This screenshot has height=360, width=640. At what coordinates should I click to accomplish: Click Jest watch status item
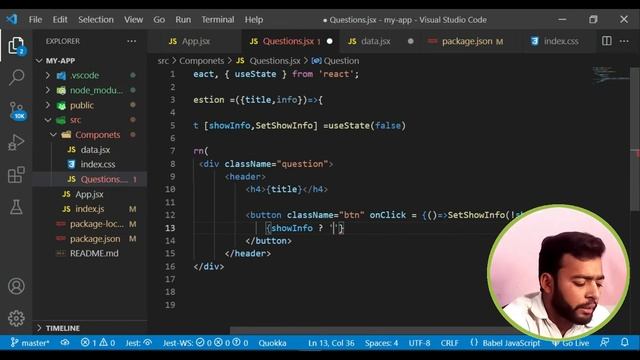pos(139,343)
